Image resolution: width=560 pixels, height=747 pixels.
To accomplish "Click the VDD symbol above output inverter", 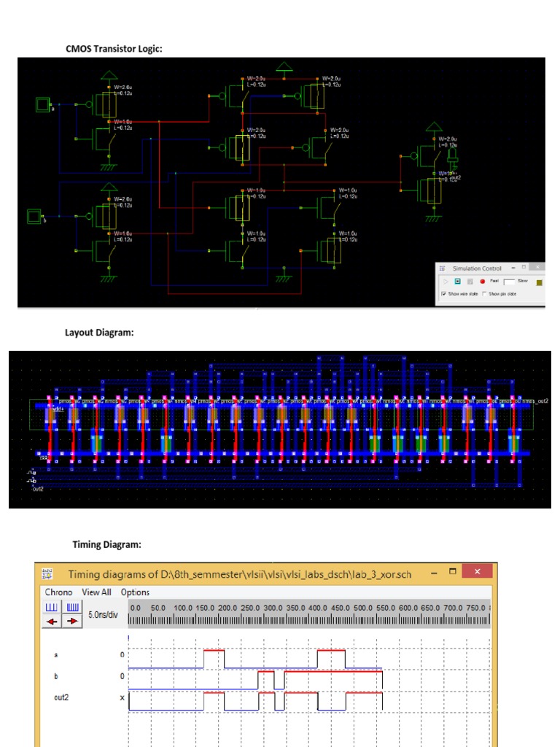I will pyautogui.click(x=434, y=127).
